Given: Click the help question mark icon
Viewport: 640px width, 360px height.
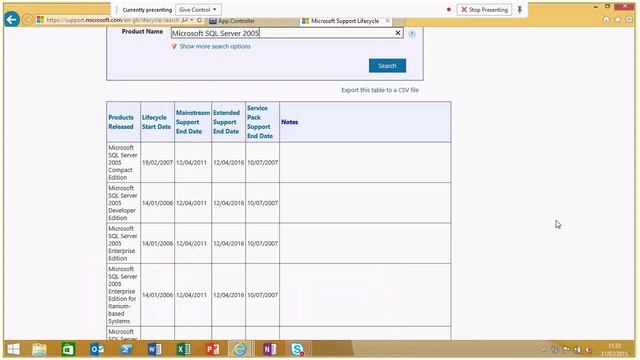Looking at the screenshot, I should (412, 34).
